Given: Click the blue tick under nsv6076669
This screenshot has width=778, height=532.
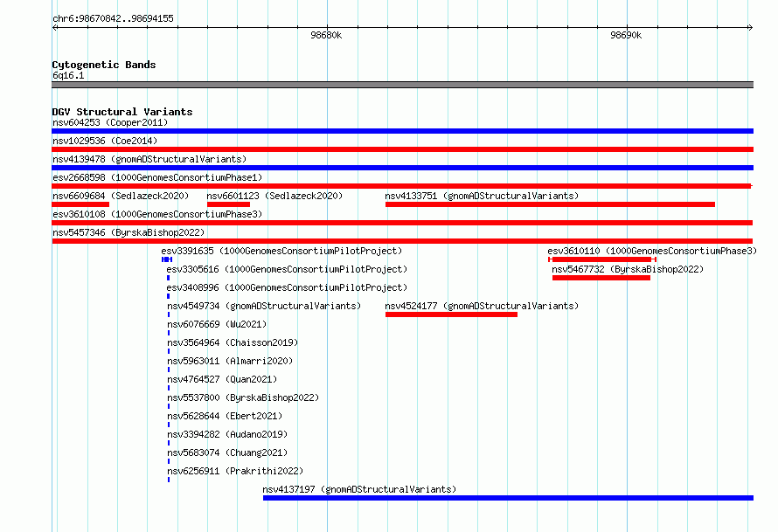Looking at the screenshot, I should [169, 333].
